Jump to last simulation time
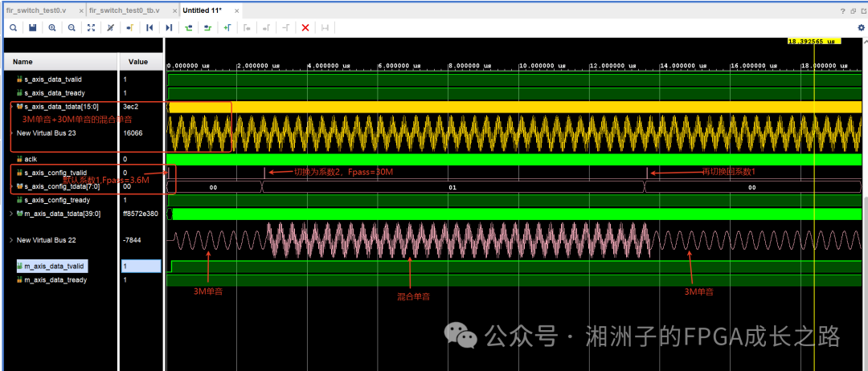The width and height of the screenshot is (868, 371). [x=169, y=27]
